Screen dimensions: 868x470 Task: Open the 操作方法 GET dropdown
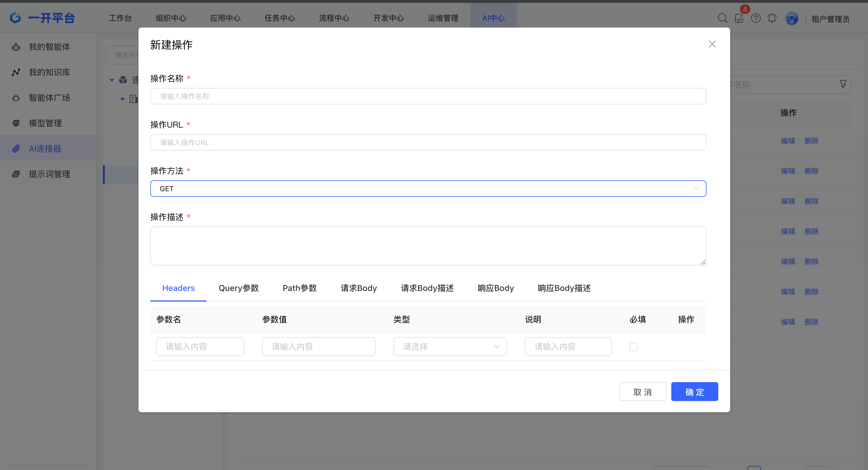pos(428,189)
